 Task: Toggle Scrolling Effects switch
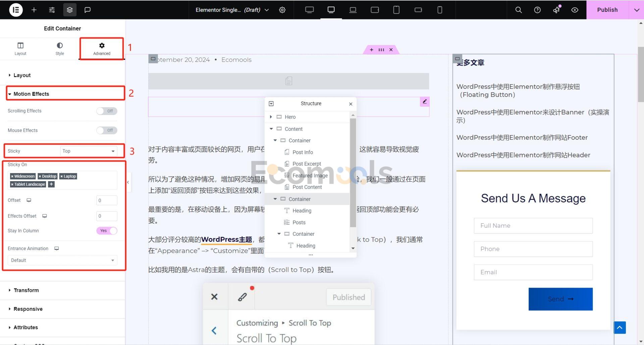tap(107, 111)
